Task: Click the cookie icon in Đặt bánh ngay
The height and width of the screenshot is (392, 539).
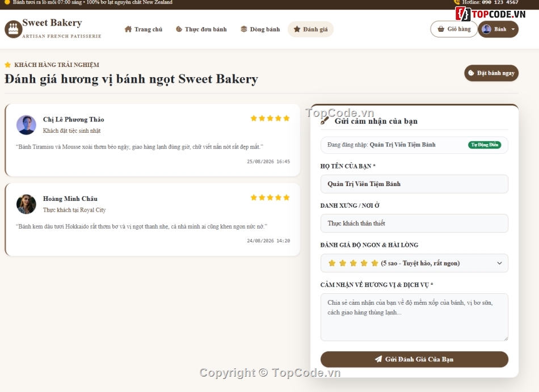Action: click(x=471, y=73)
